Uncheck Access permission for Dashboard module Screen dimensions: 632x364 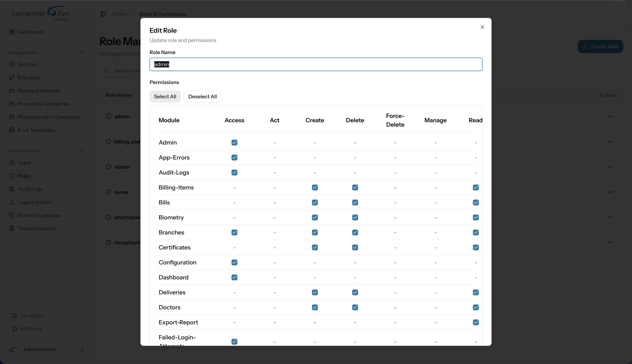click(234, 278)
